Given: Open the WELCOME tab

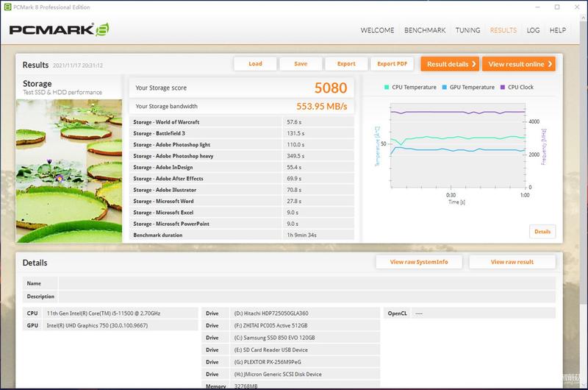Looking at the screenshot, I should tap(377, 30).
